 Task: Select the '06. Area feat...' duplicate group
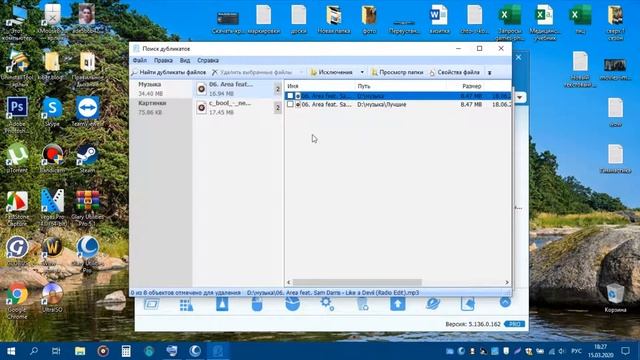pos(238,89)
